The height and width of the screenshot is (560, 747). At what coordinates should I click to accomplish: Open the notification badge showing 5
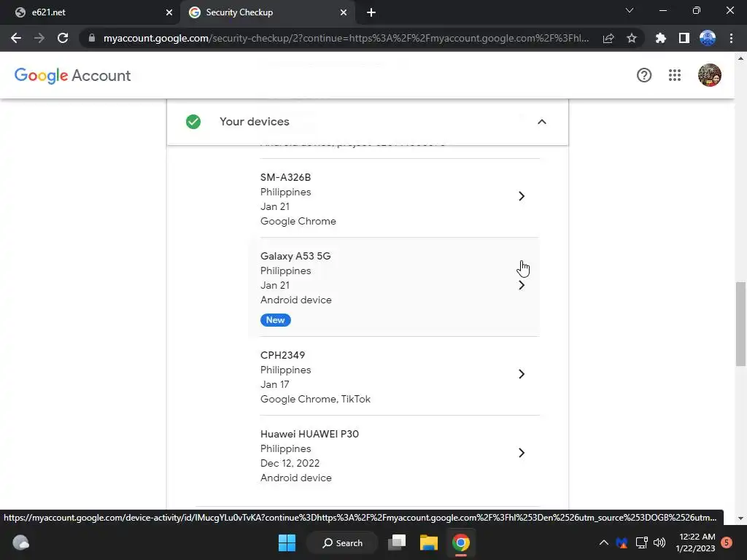727,542
